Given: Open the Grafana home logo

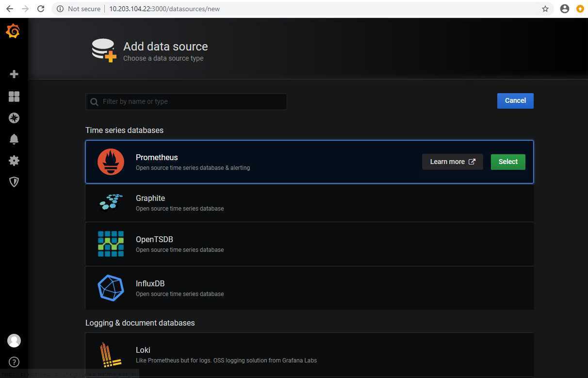Looking at the screenshot, I should [13, 31].
